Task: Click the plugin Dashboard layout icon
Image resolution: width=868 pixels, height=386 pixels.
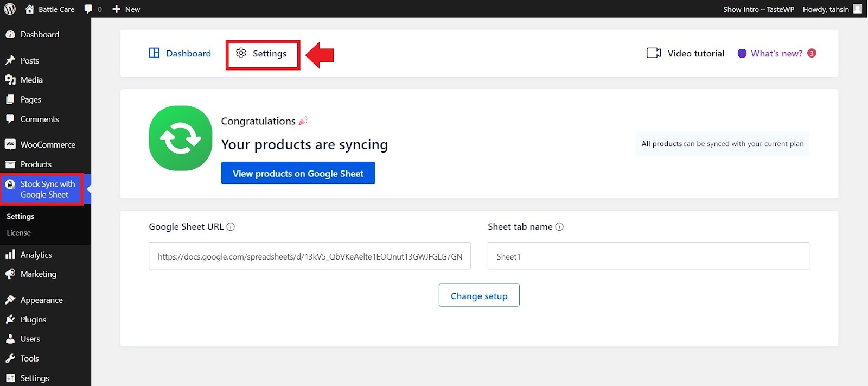Action: (154, 53)
